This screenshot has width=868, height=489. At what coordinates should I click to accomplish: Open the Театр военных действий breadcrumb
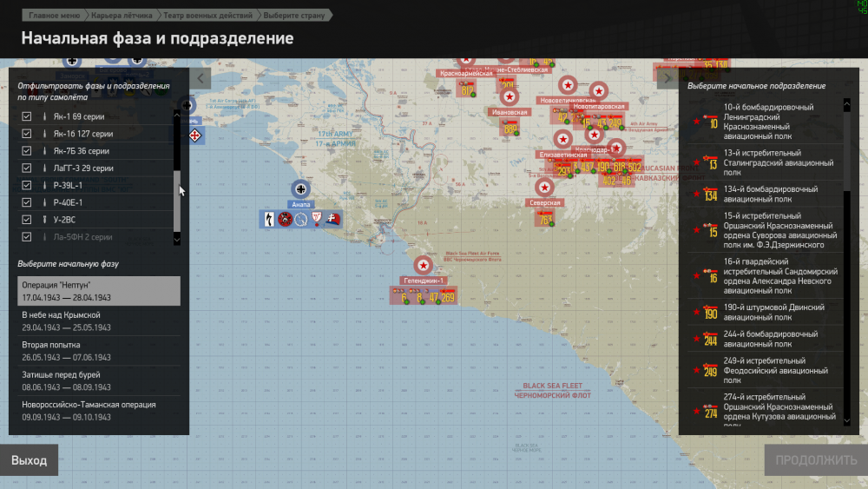207,15
